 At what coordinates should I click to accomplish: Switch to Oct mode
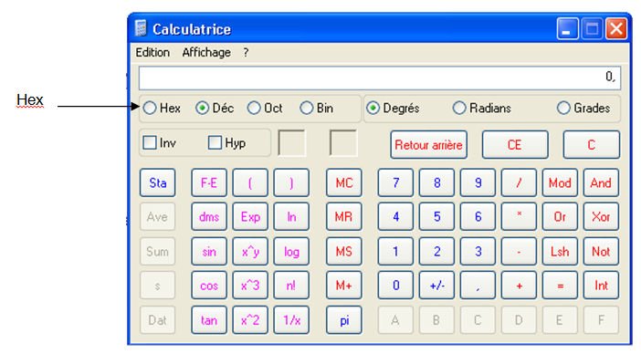254,109
